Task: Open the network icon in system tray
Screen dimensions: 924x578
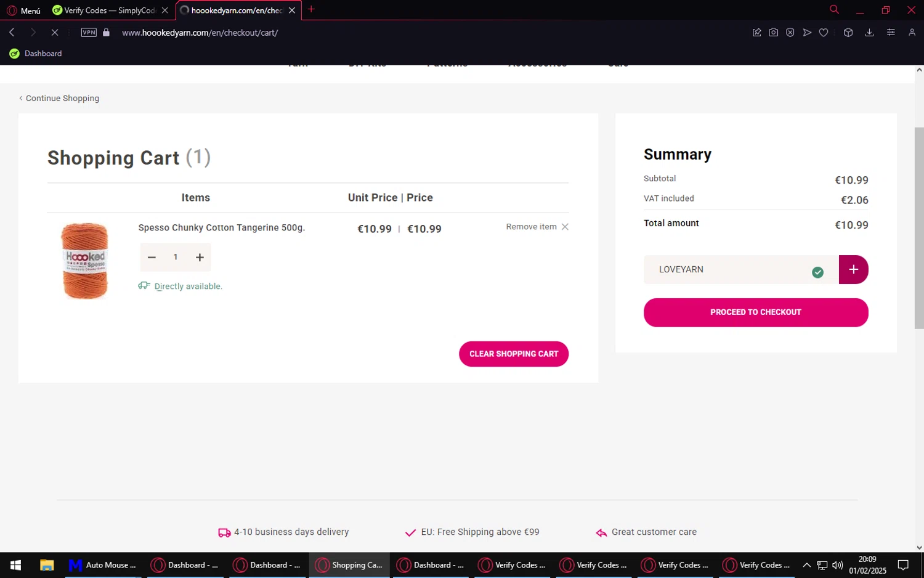Action: click(822, 565)
